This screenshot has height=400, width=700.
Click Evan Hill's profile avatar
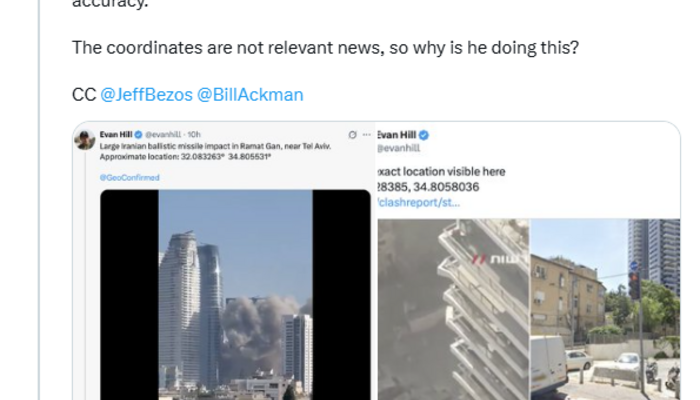[84, 140]
